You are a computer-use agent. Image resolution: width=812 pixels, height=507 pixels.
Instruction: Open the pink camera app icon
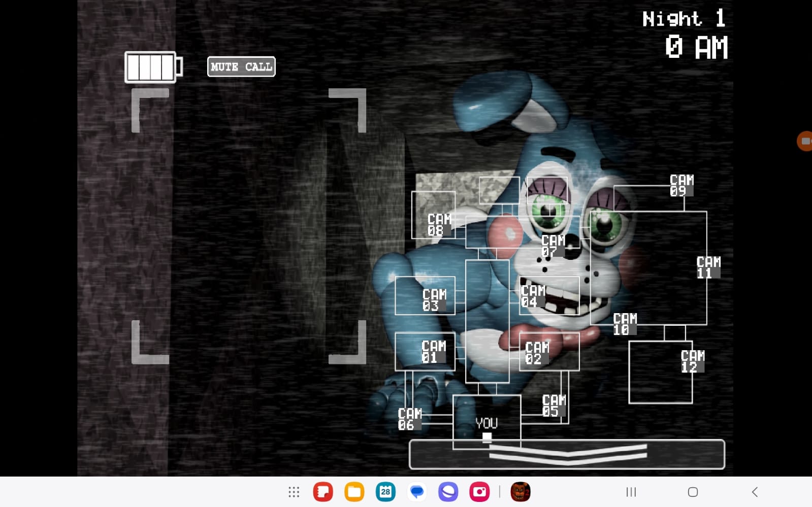pyautogui.click(x=479, y=492)
